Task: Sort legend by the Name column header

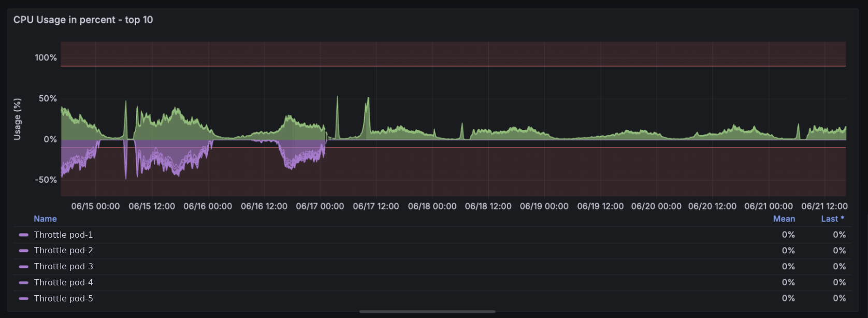Action: 45,219
